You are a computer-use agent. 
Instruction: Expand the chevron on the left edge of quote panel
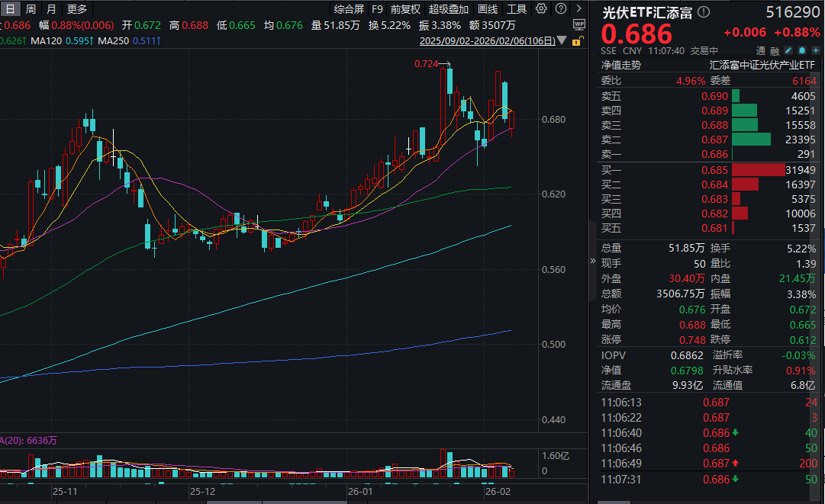click(x=591, y=259)
